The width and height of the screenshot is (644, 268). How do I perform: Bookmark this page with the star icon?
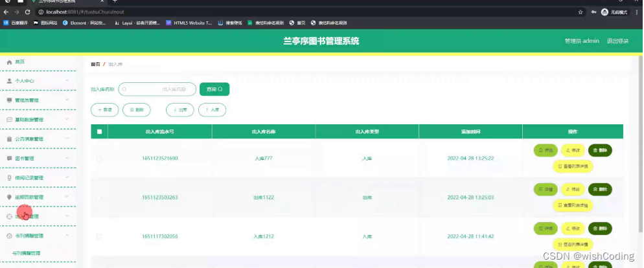(x=581, y=12)
